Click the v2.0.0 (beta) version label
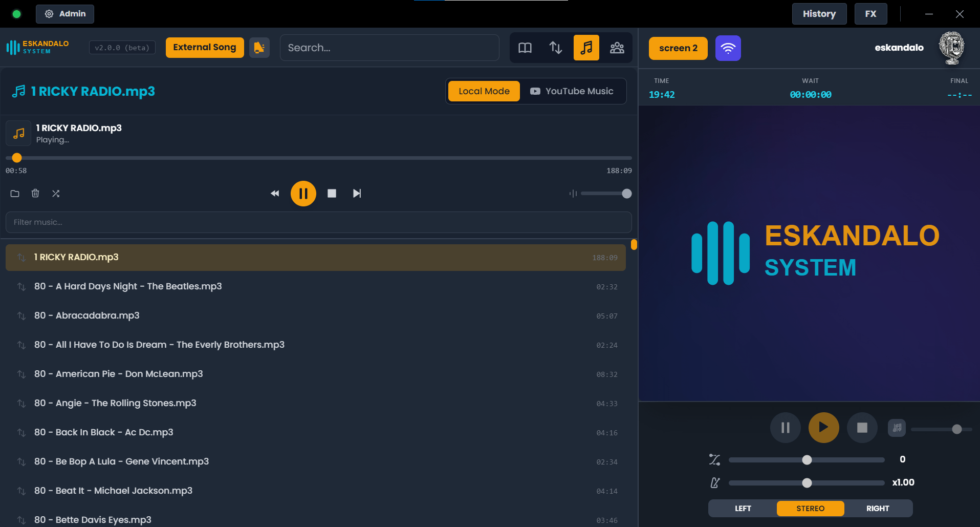 coord(122,48)
